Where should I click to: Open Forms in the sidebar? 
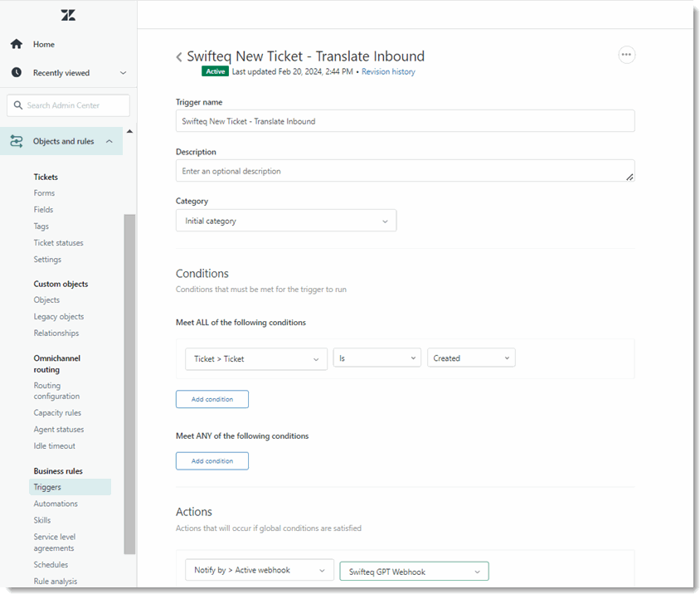pos(44,193)
